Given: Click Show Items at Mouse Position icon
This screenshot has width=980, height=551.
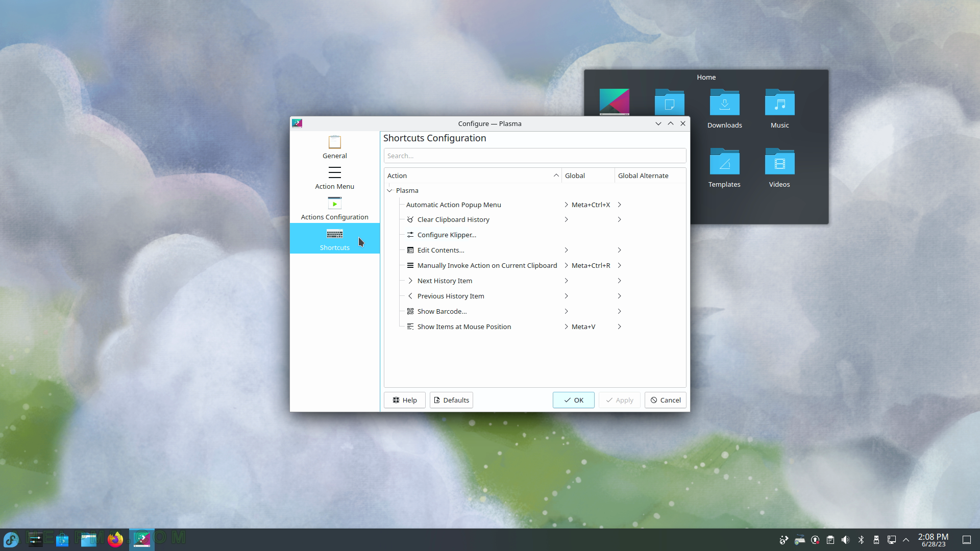Looking at the screenshot, I should 410,327.
